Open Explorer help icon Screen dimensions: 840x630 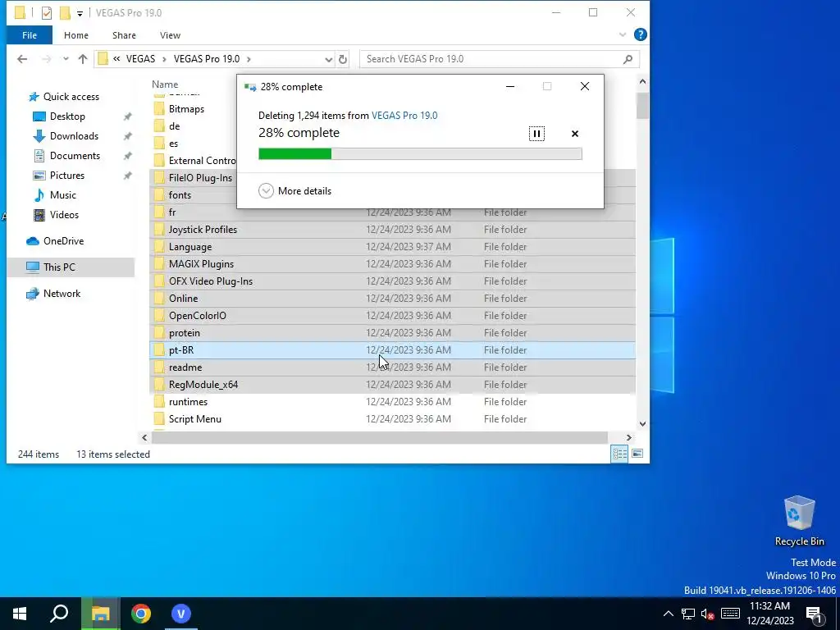click(x=640, y=34)
